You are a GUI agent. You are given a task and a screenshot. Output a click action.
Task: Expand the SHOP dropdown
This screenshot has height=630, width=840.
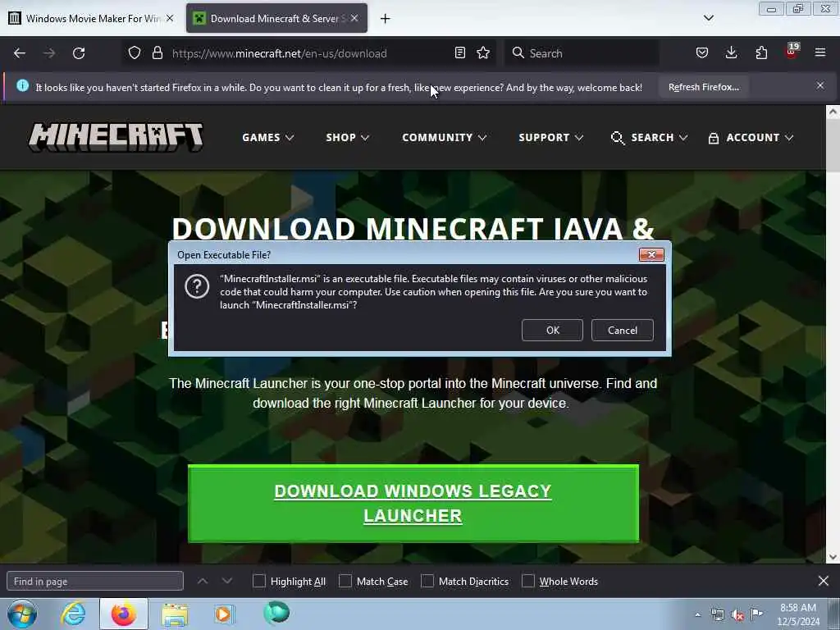[x=347, y=138]
